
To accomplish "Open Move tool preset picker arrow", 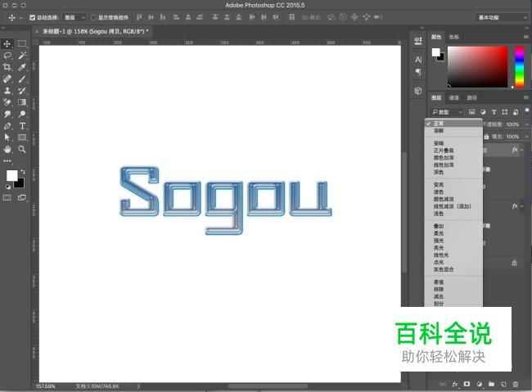I will (20, 18).
